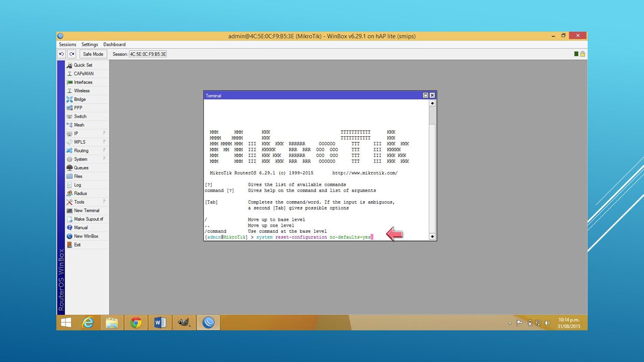Expand the MPLS submenu arrow
The height and width of the screenshot is (362, 644).
click(105, 142)
